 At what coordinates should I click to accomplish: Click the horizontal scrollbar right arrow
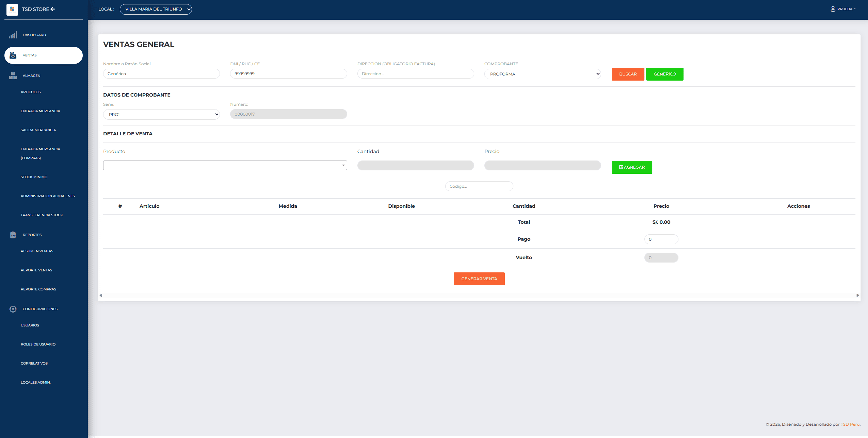[x=857, y=296]
